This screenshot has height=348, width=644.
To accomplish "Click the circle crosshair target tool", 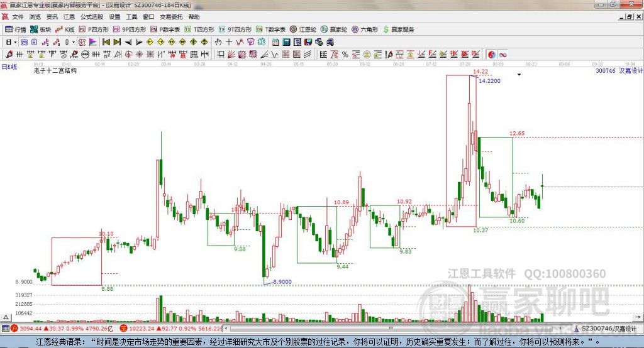I will [x=128, y=54].
